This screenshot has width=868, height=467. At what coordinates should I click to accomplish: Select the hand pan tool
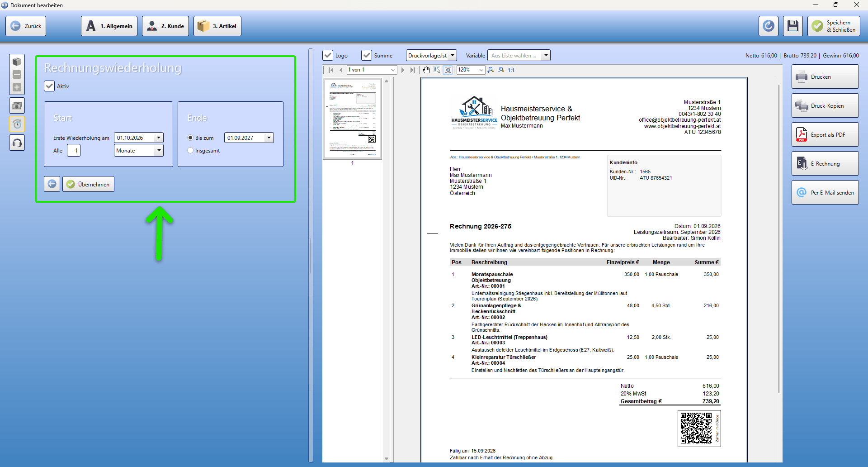click(426, 70)
